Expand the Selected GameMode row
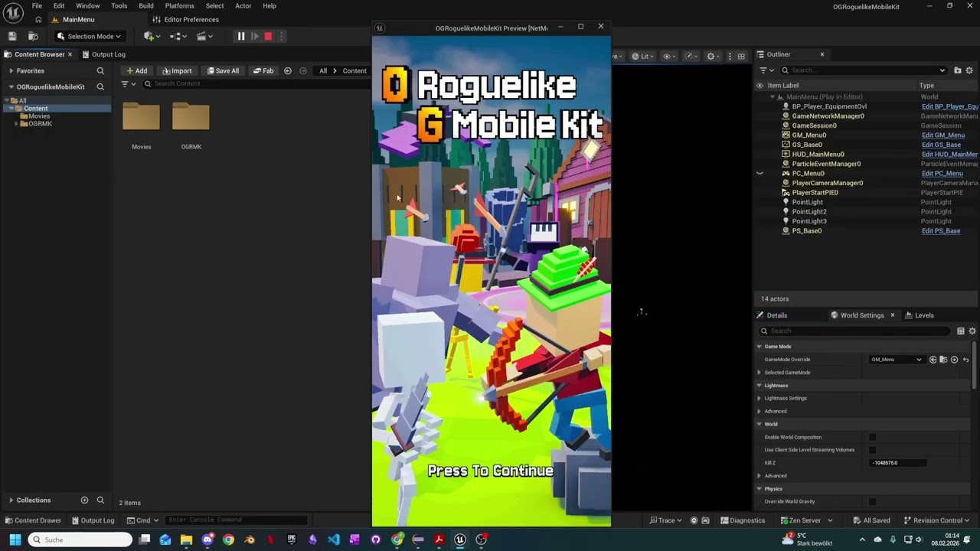980x551 pixels. pyautogui.click(x=759, y=373)
